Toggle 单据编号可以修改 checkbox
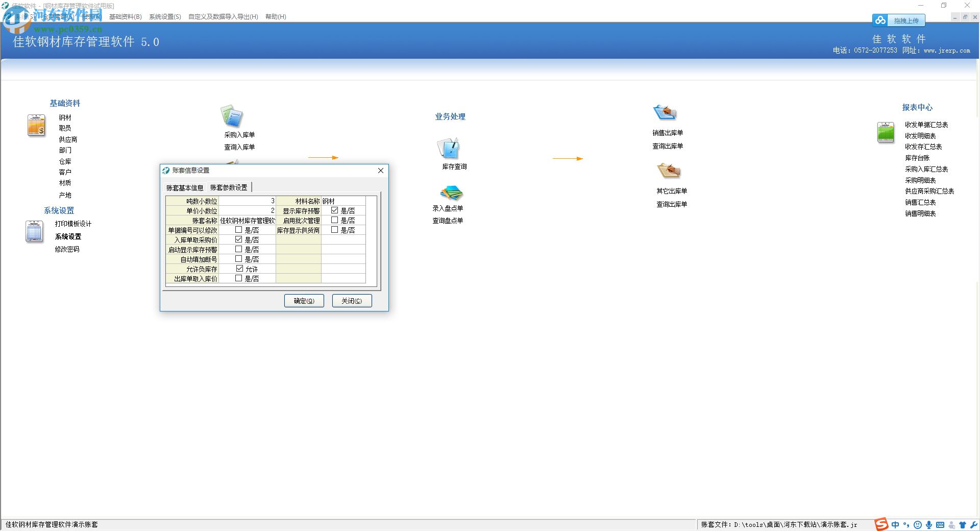 (x=238, y=230)
